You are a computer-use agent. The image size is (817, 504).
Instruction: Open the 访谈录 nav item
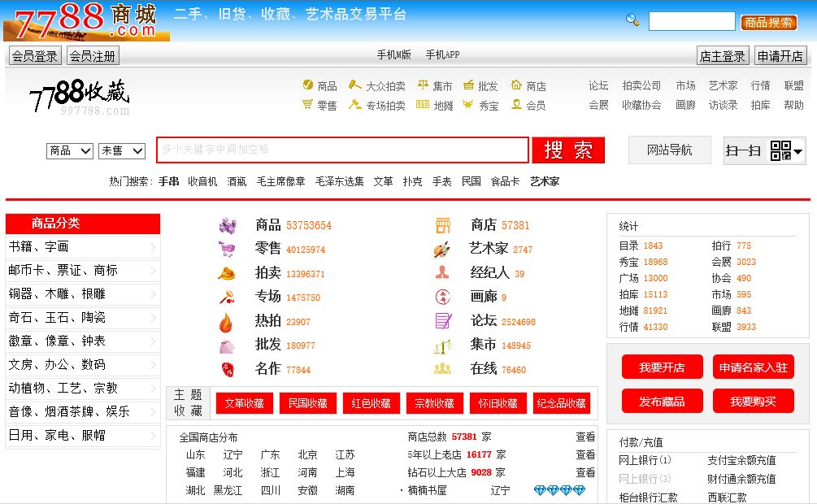pos(723,105)
